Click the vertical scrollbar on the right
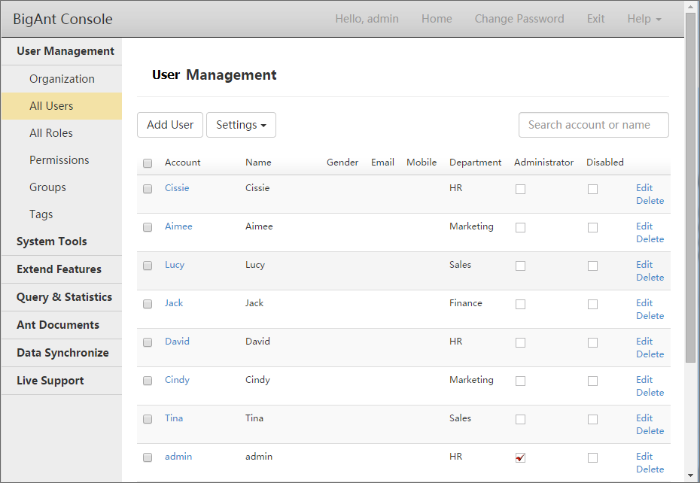The width and height of the screenshot is (700, 483). (693, 200)
